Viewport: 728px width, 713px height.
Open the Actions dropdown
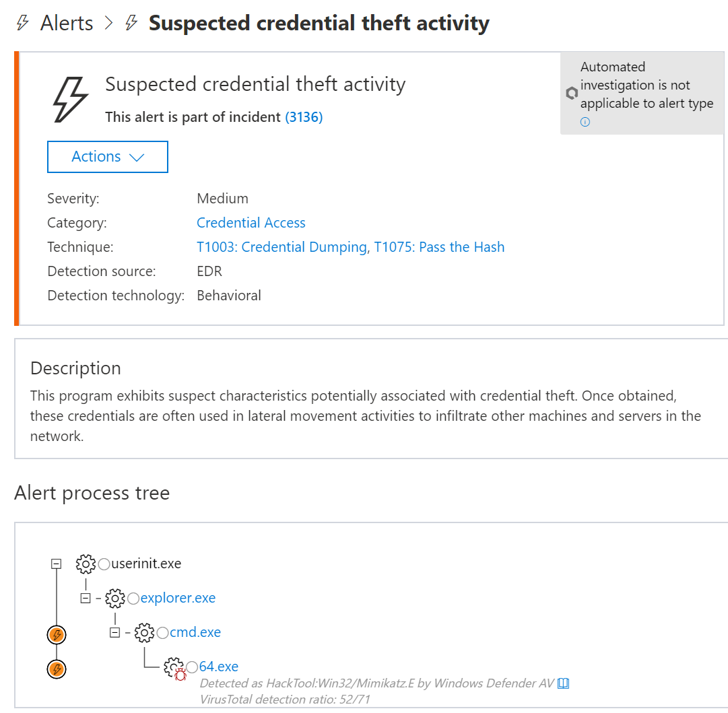pyautogui.click(x=107, y=156)
